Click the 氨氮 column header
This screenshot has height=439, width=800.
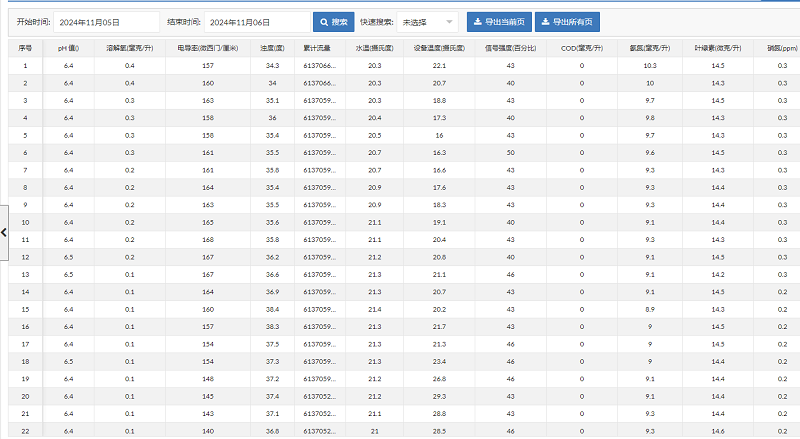(x=649, y=47)
